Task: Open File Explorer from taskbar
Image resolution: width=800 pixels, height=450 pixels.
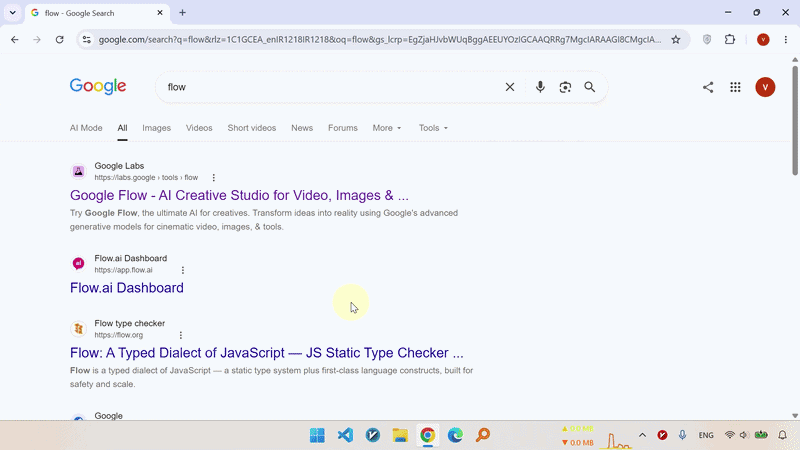Action: (x=400, y=435)
